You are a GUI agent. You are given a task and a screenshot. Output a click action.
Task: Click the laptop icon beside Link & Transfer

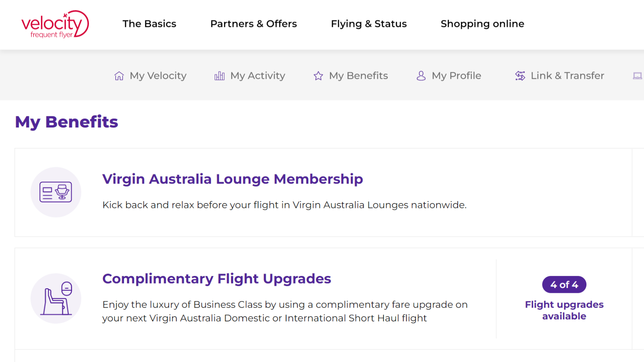[638, 76]
